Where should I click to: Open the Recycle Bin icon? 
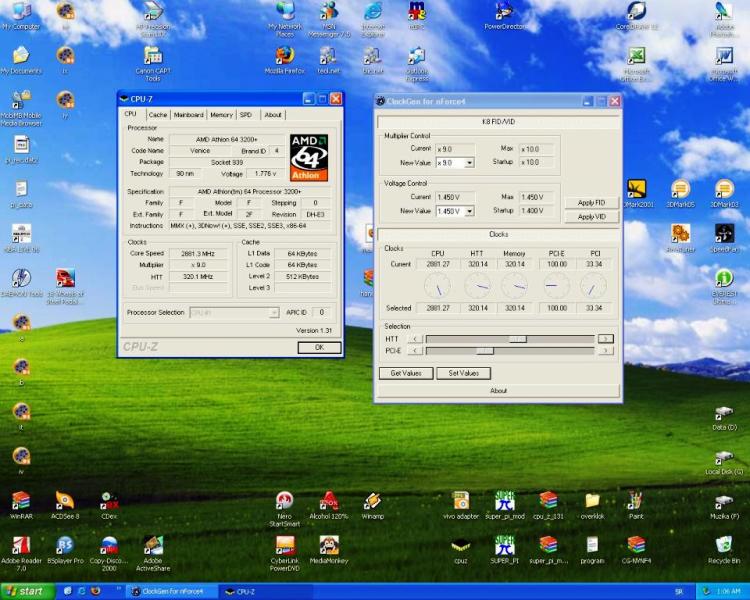pos(723,545)
